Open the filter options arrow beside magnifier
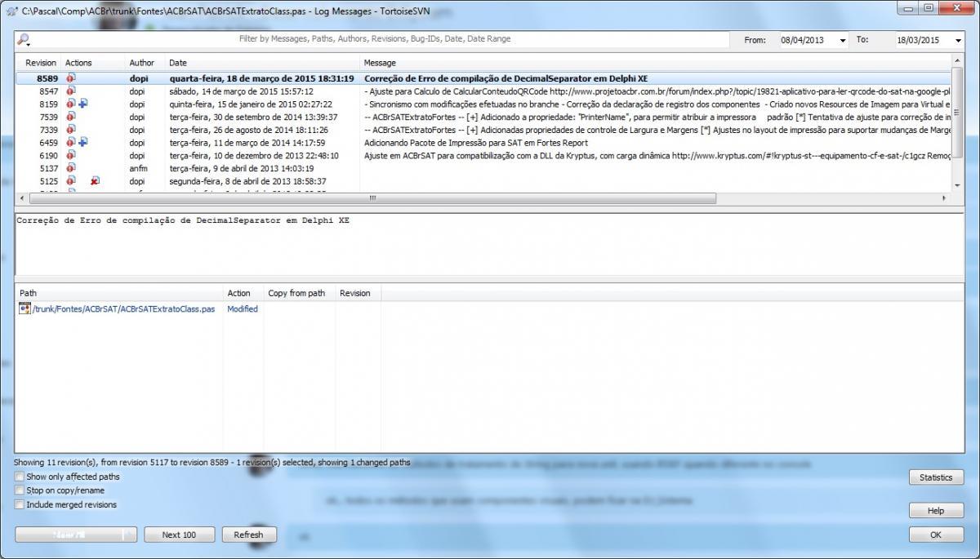The image size is (980, 559). pyautogui.click(x=27, y=46)
